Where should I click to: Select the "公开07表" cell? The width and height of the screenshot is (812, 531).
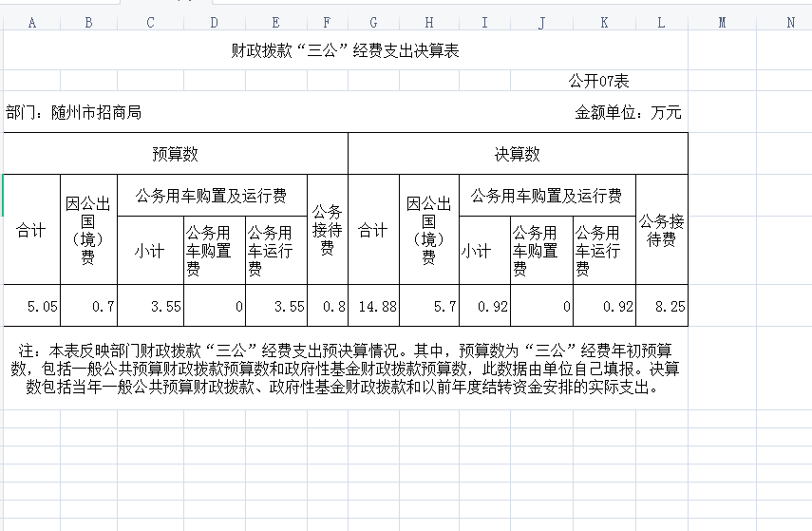coord(599,83)
